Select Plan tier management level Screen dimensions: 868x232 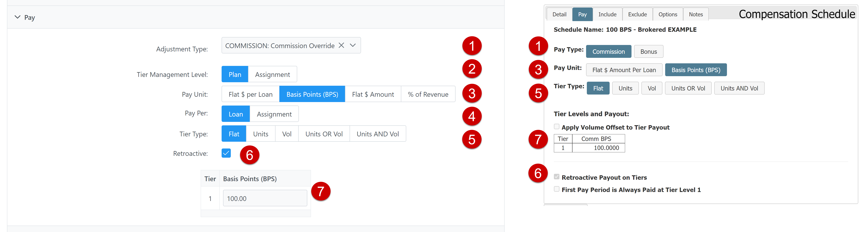[235, 74]
